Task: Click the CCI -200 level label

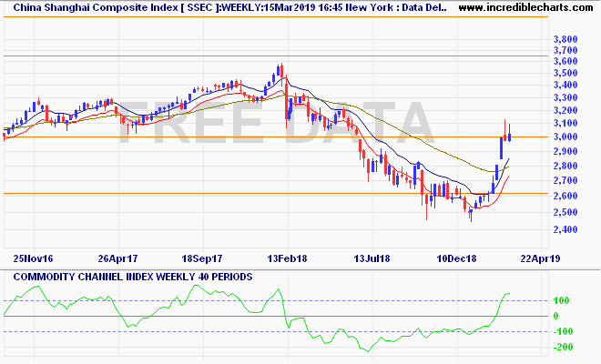Action: (x=564, y=347)
